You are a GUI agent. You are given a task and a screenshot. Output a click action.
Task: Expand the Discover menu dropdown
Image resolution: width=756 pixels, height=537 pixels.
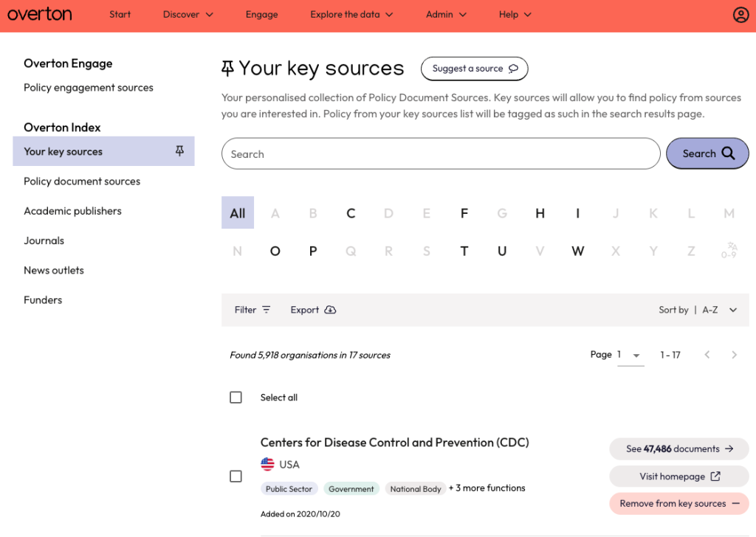(x=188, y=15)
